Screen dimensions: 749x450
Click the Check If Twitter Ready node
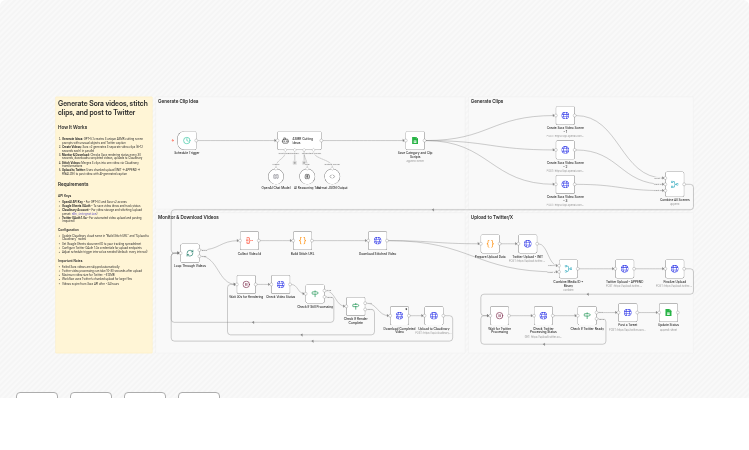587,315
